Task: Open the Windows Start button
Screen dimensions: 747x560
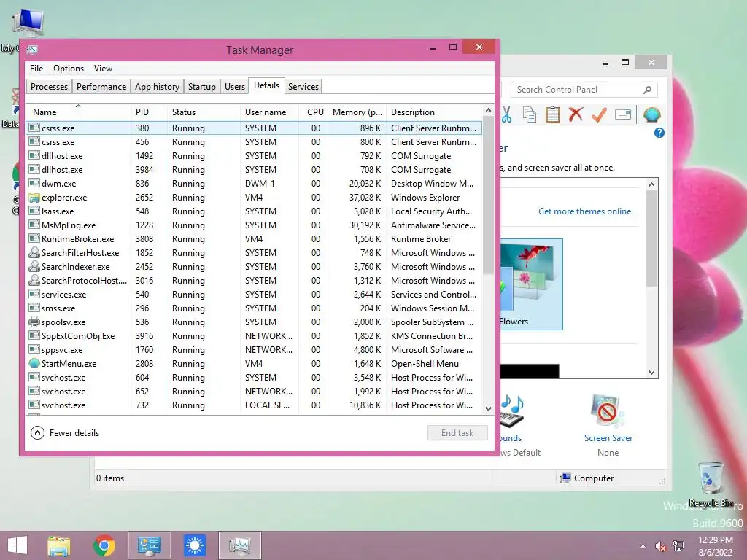Action: pyautogui.click(x=18, y=545)
